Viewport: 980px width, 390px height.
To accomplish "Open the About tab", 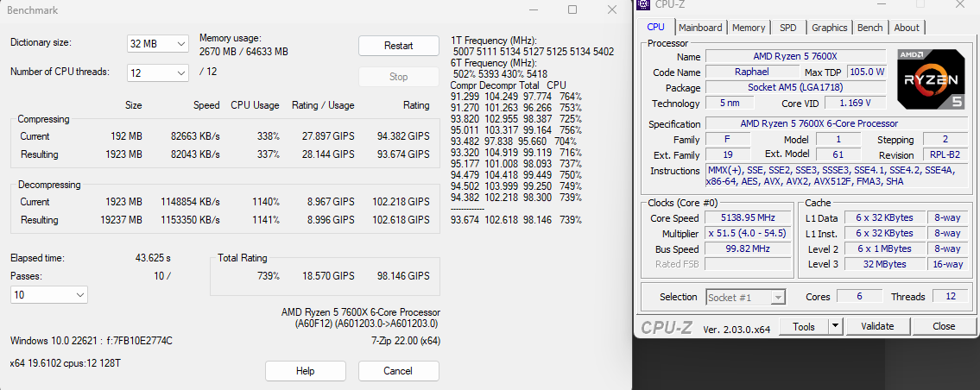I will (907, 28).
